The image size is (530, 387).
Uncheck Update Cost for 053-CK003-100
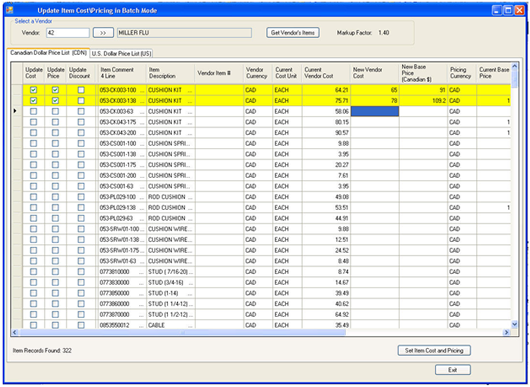(33, 90)
